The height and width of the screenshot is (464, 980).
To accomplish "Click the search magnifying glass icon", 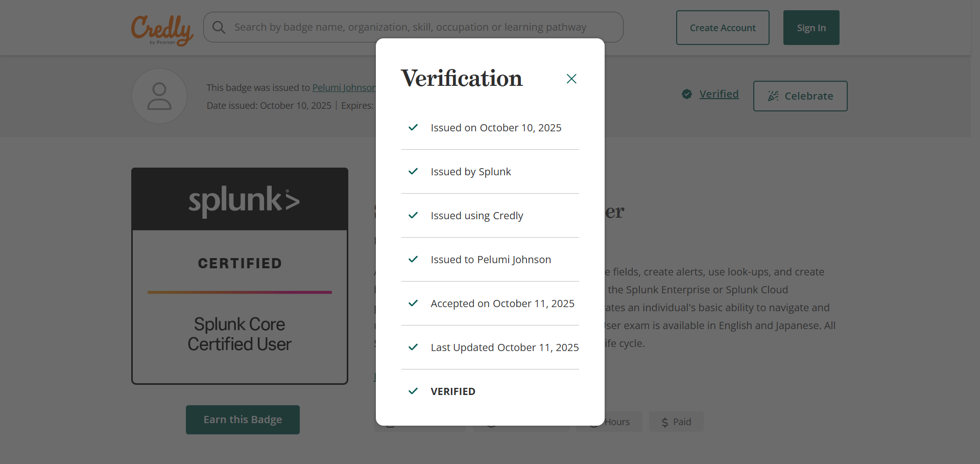I will pyautogui.click(x=219, y=27).
